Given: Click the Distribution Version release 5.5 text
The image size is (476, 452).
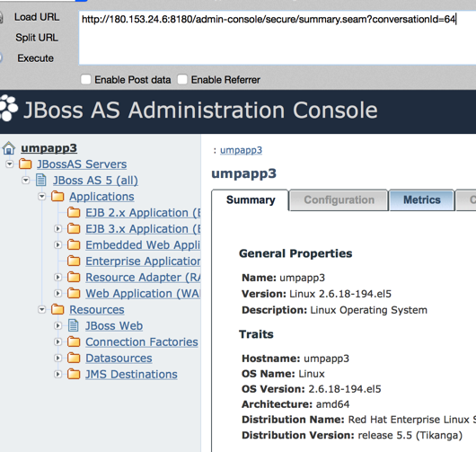Looking at the screenshot, I should 352,435.
